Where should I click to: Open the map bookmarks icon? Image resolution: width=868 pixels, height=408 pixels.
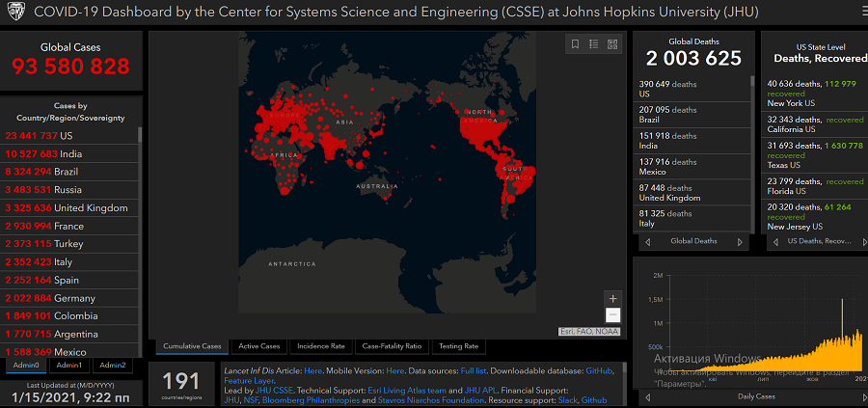point(575,44)
